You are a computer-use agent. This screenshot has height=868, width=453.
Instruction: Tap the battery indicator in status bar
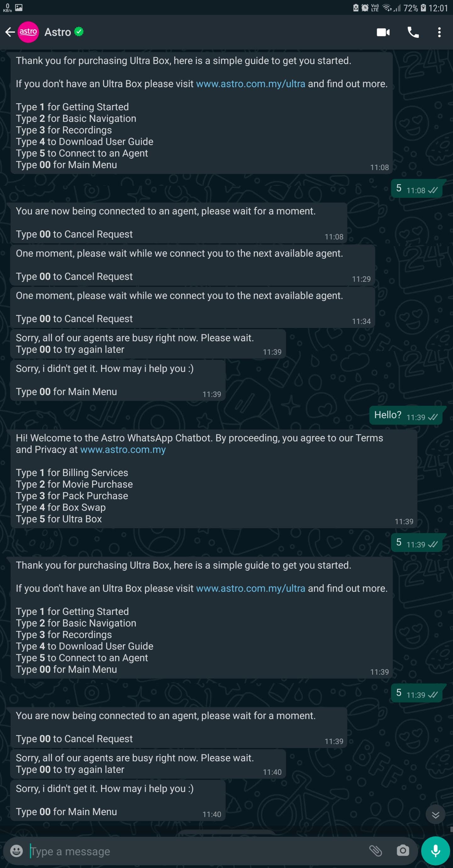(423, 8)
